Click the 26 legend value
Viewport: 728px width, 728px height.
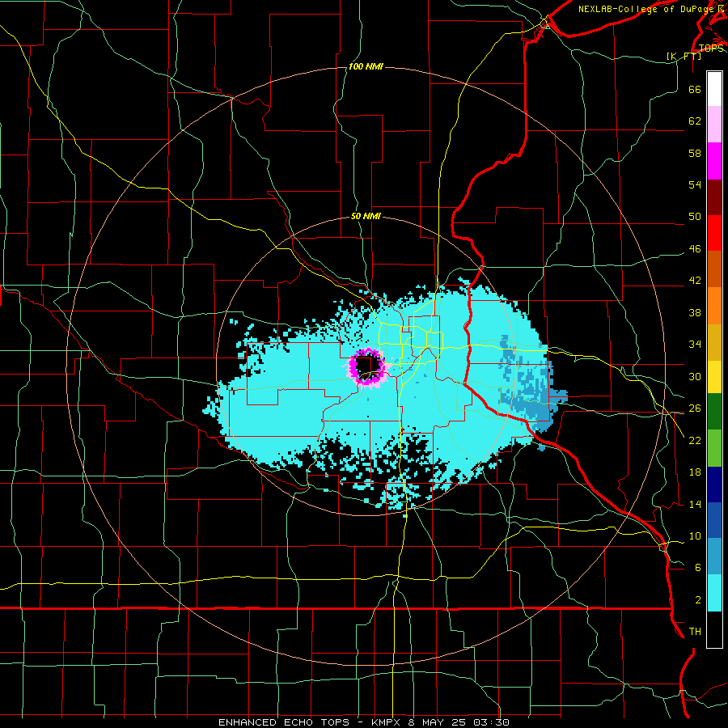pyautogui.click(x=695, y=408)
